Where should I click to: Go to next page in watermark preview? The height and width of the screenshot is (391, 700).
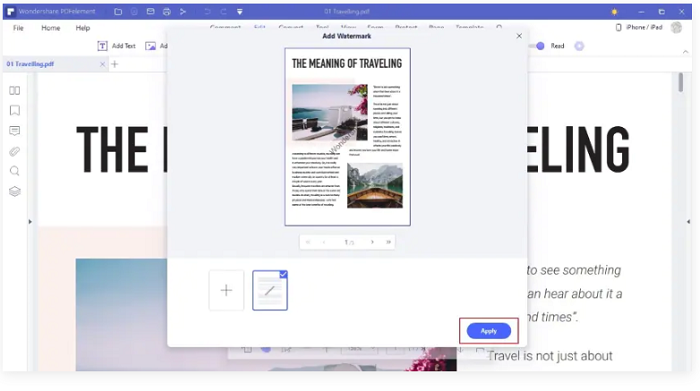pyautogui.click(x=372, y=242)
